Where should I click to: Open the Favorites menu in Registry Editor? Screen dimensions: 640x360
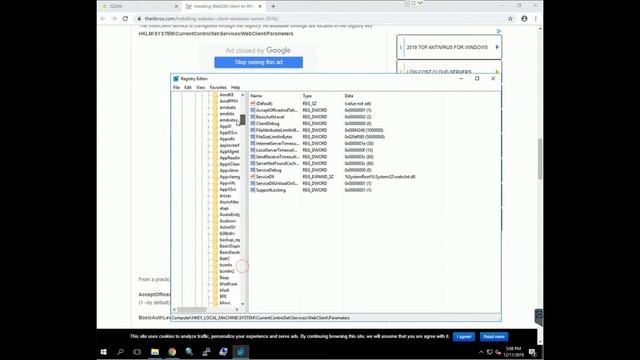[x=218, y=87]
